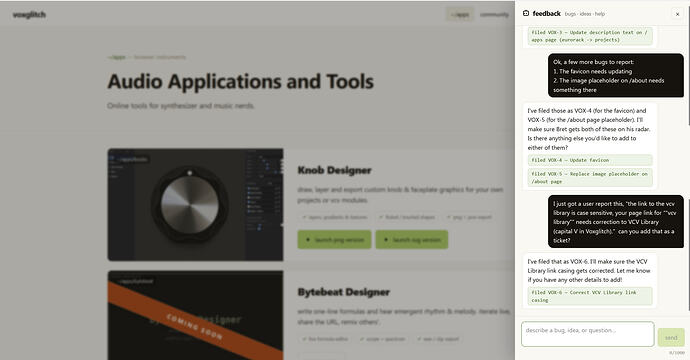Open the Filed VOX-4 Update favicon chip
Image resolution: width=690 pixels, height=360 pixels.
tap(590, 160)
